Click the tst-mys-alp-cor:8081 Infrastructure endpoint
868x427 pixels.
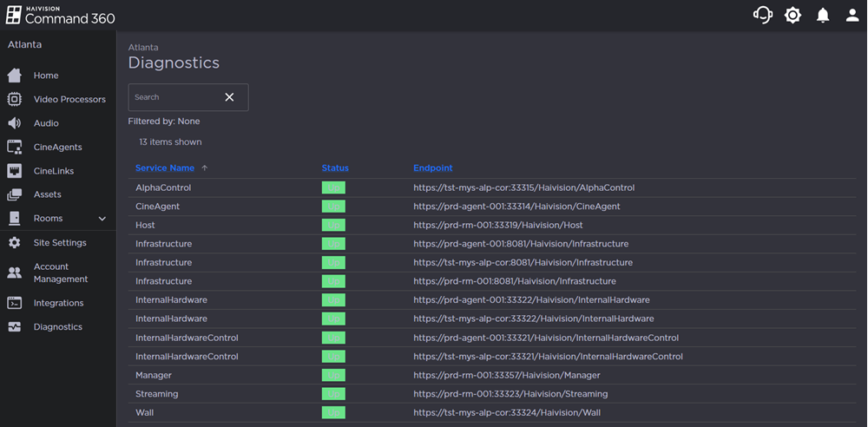523,262
